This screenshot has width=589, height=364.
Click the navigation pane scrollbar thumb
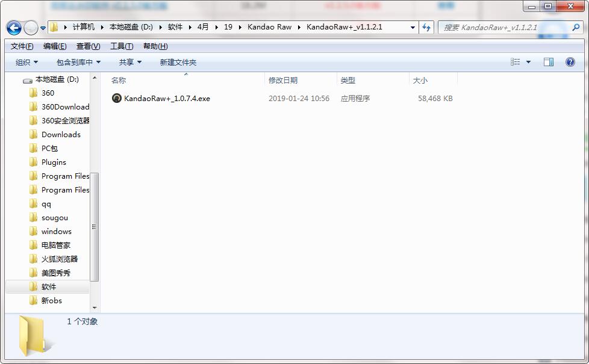[x=95, y=227]
